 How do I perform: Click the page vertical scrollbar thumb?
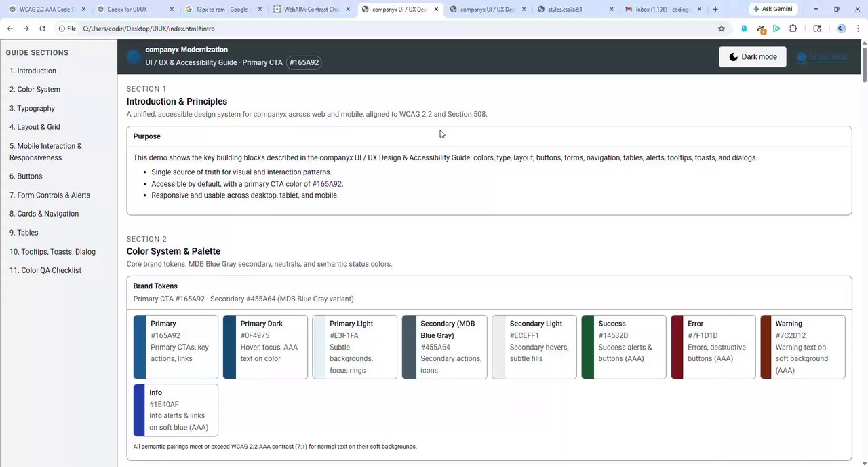click(x=865, y=67)
